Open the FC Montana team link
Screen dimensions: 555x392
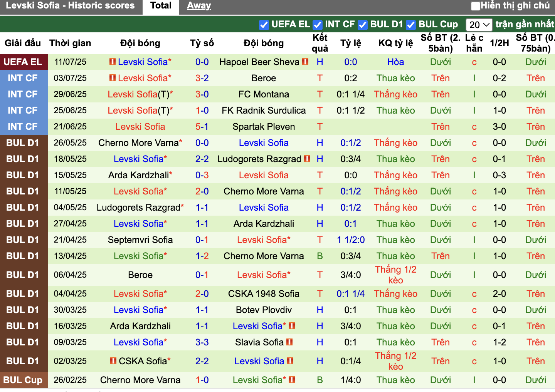coord(264,94)
